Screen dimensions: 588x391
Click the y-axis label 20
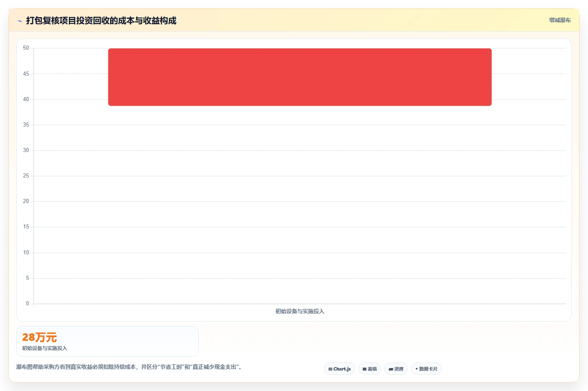(26, 201)
